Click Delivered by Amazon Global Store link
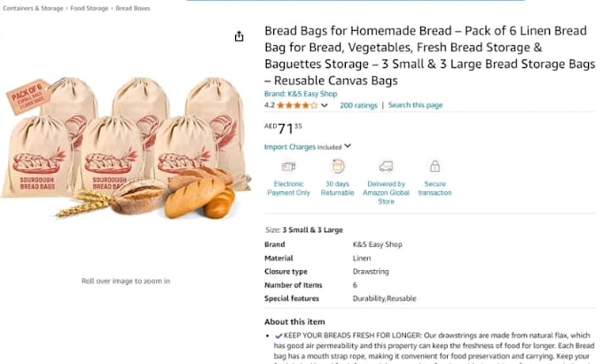 tap(386, 192)
